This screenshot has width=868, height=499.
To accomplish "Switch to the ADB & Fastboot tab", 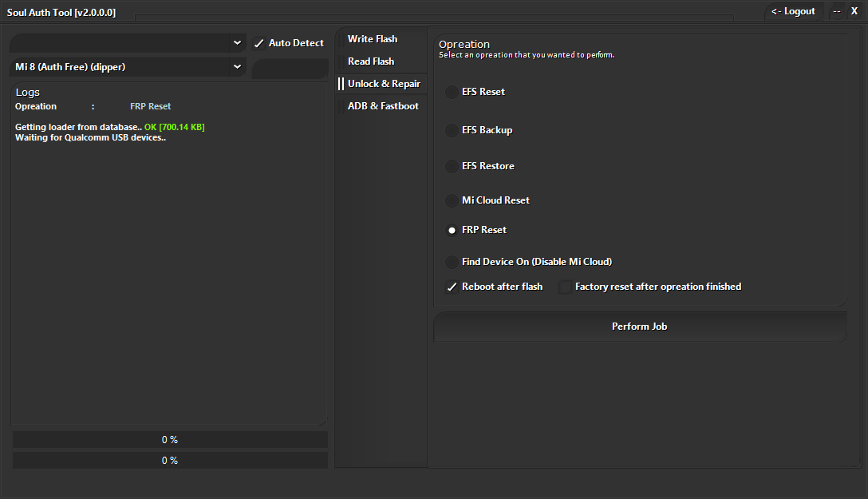I will (382, 105).
